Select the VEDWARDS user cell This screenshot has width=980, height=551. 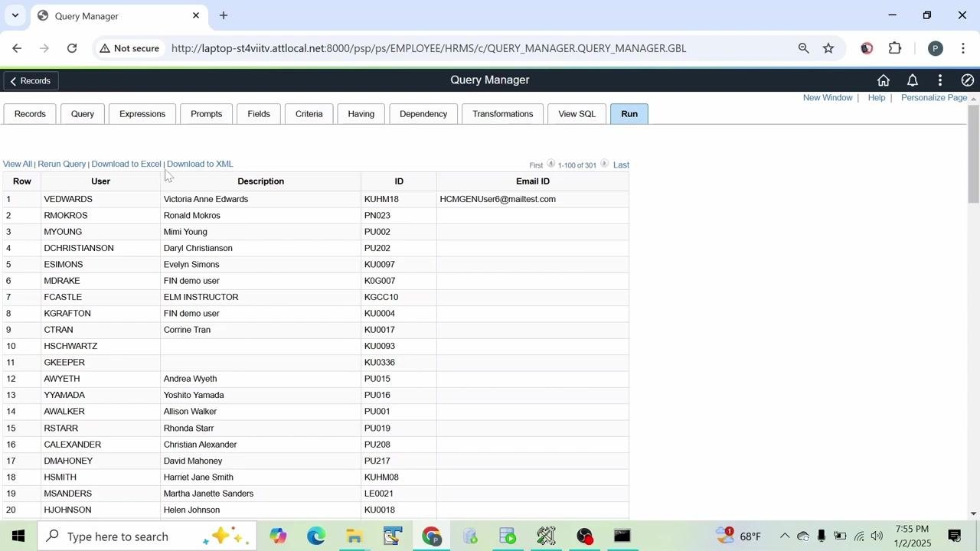pyautogui.click(x=101, y=199)
